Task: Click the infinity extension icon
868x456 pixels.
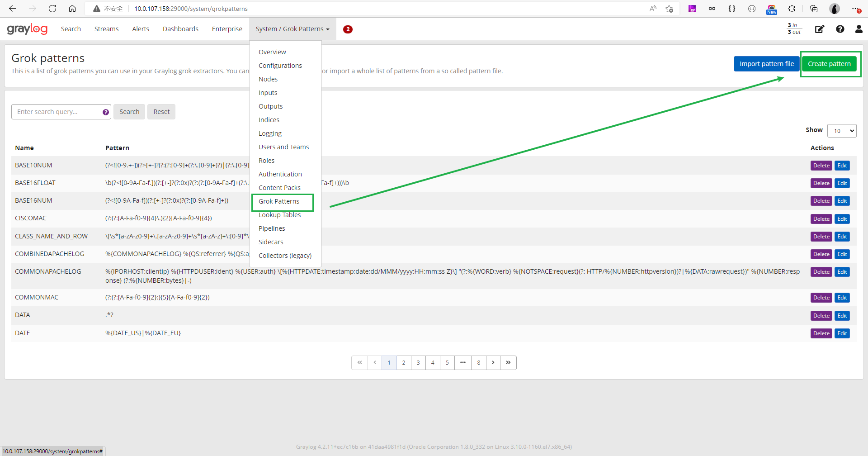Action: tap(712, 9)
